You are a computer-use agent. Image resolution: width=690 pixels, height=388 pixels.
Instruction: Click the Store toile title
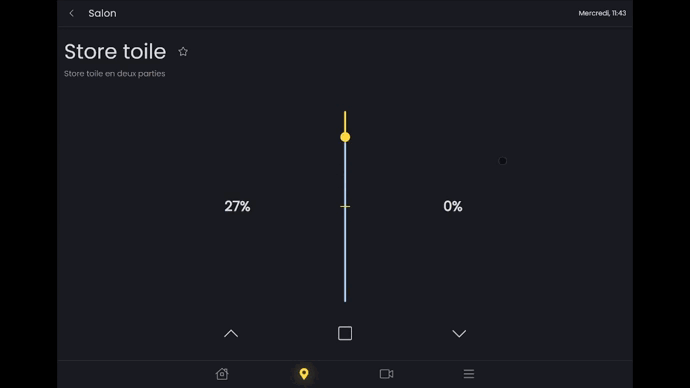tap(115, 51)
